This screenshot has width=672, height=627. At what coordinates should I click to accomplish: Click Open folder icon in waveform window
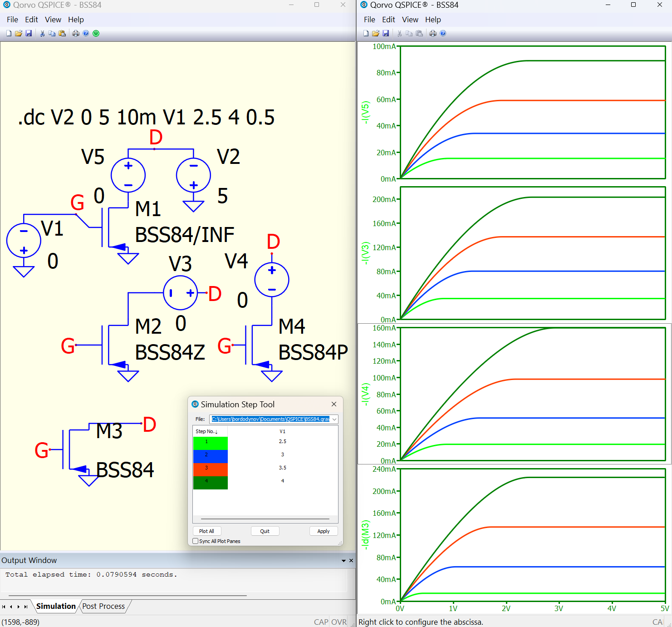pyautogui.click(x=376, y=33)
